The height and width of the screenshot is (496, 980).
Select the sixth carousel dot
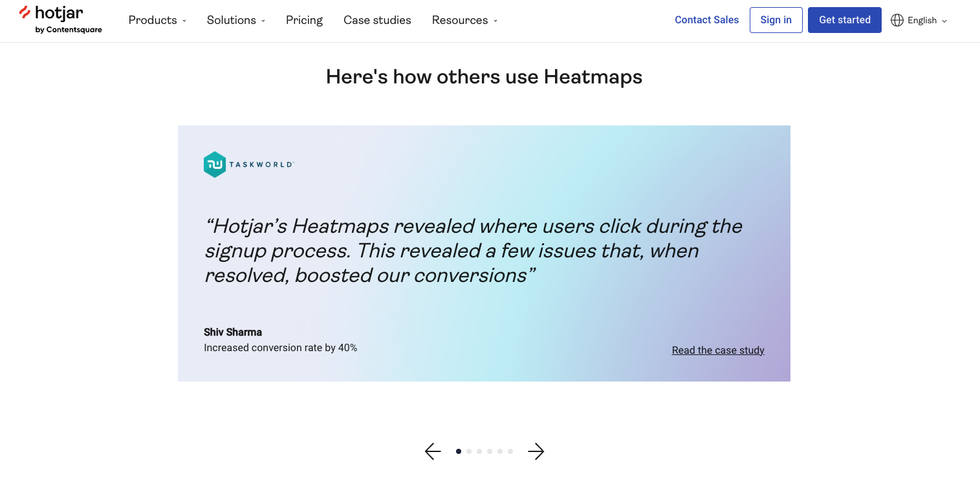click(x=510, y=451)
